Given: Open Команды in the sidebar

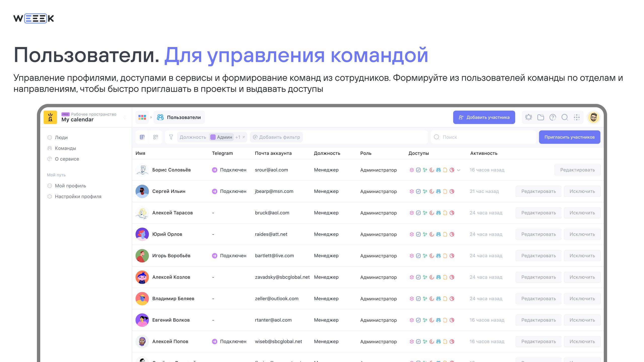Looking at the screenshot, I should click(65, 148).
